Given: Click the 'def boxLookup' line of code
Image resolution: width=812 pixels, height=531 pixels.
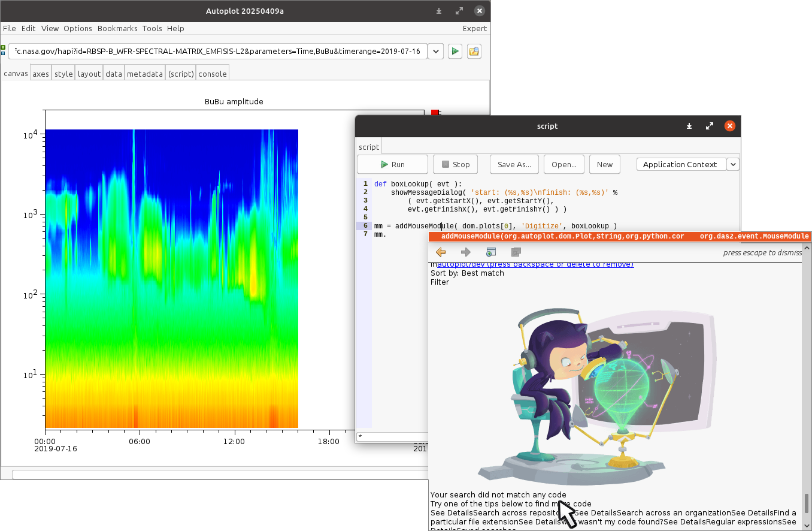Looking at the screenshot, I should click(418, 184).
